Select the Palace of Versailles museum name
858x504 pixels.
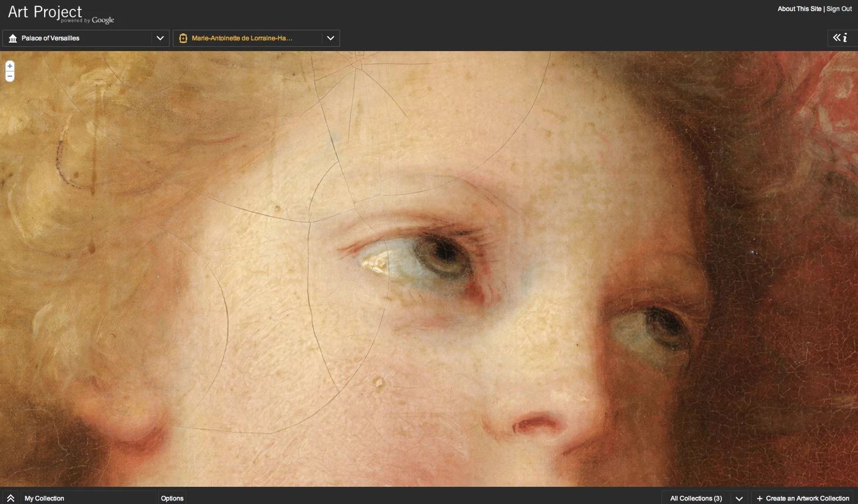coord(50,38)
